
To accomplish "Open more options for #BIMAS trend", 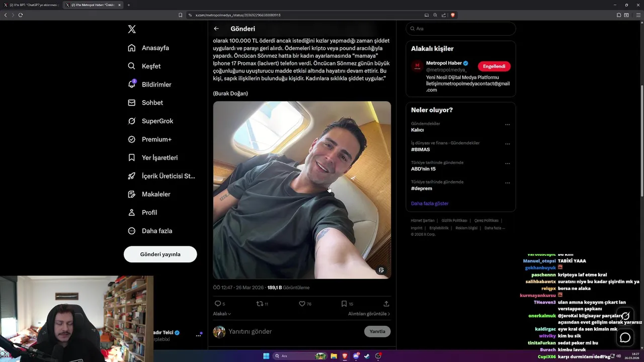I will (x=508, y=144).
